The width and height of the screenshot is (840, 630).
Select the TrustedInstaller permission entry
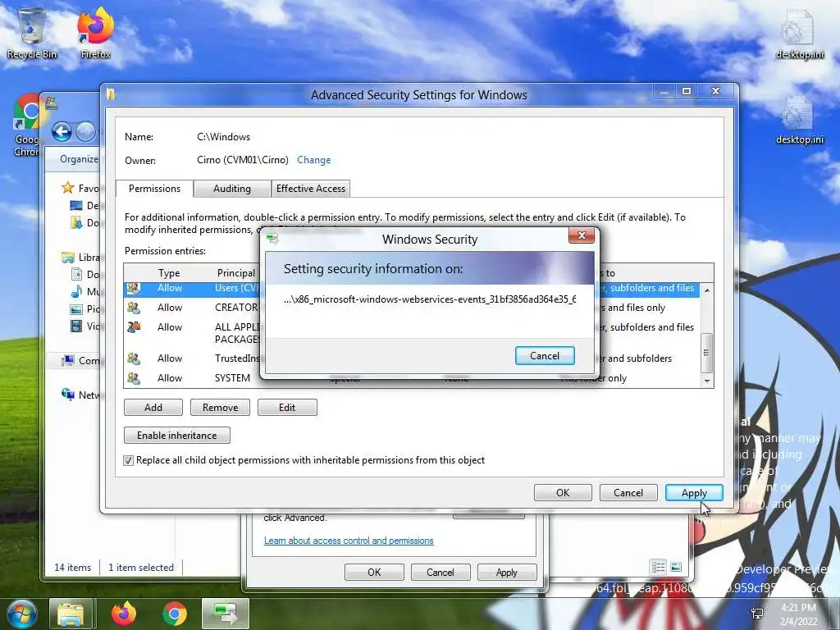[412, 358]
